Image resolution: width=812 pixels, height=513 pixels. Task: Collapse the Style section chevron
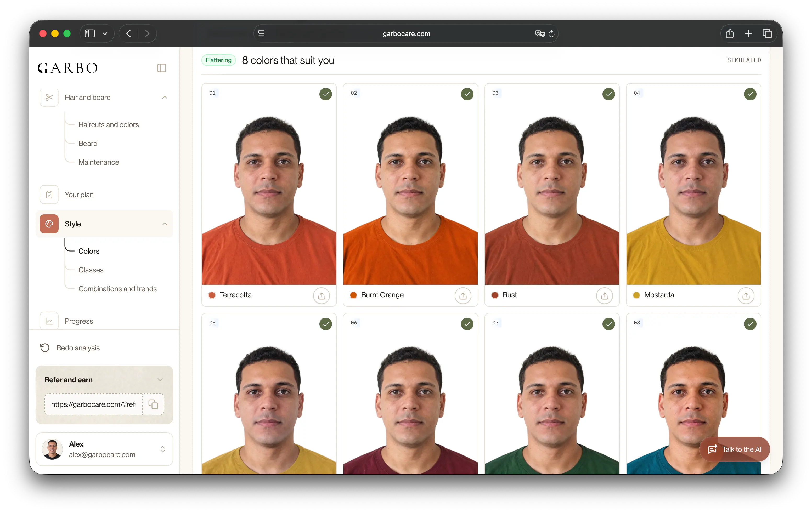coord(165,224)
